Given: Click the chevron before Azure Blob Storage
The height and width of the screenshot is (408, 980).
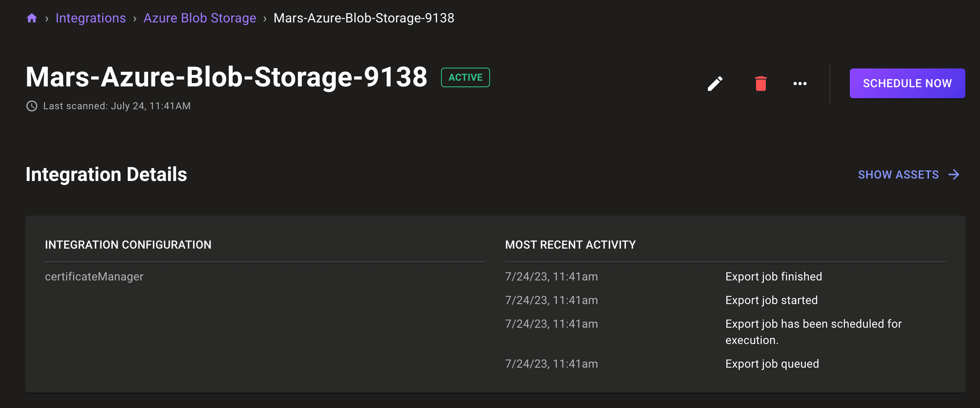Looking at the screenshot, I should pos(135,18).
